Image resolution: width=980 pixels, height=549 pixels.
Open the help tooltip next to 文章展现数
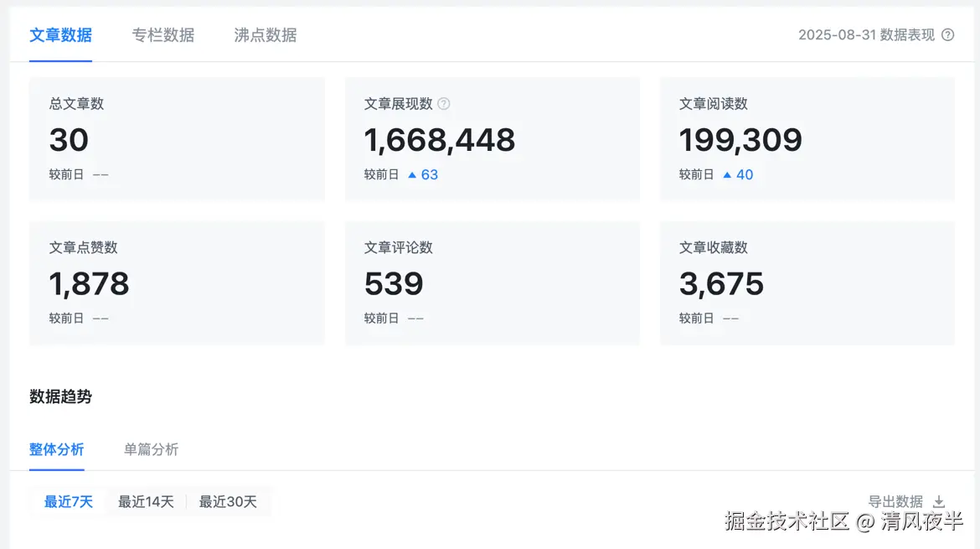click(x=443, y=103)
